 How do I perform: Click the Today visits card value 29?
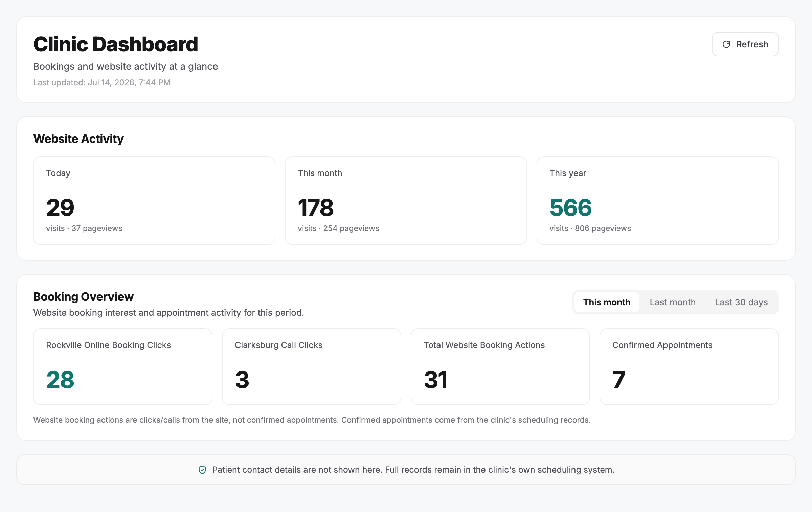pos(60,208)
